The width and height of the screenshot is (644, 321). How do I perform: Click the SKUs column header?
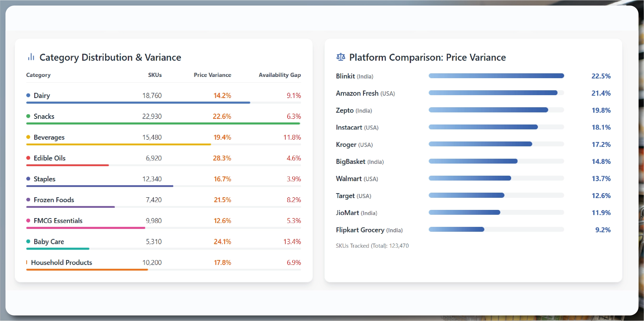[x=155, y=75]
